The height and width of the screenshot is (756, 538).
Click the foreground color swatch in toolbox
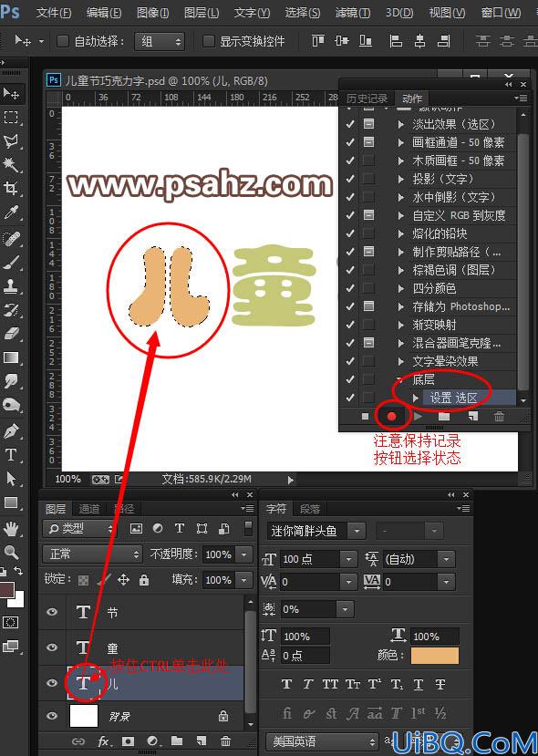[6, 590]
